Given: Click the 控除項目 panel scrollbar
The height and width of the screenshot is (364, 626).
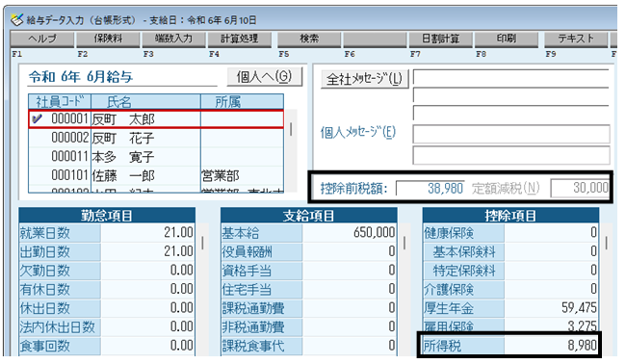Looking at the screenshot, I should click(x=606, y=289).
